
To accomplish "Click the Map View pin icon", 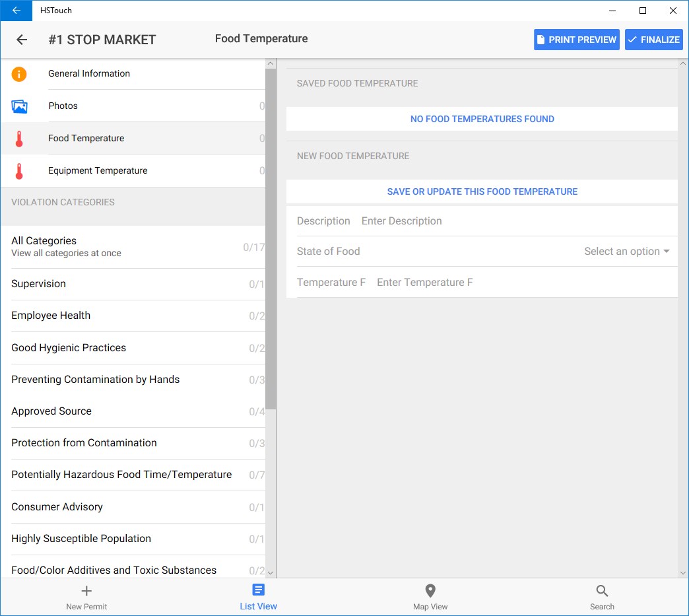I will coord(430,590).
